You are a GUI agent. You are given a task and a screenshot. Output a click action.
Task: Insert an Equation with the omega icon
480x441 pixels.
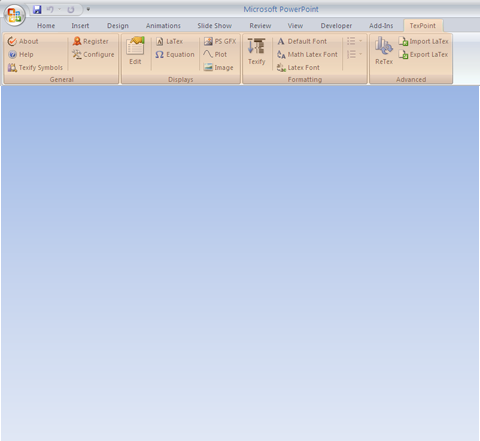pos(175,54)
